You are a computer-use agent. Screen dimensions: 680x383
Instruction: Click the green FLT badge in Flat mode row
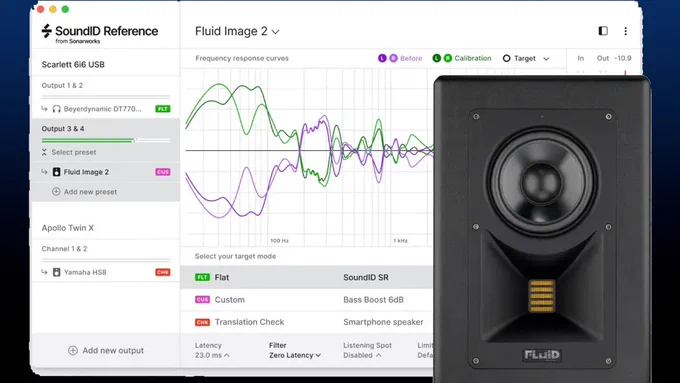(202, 277)
